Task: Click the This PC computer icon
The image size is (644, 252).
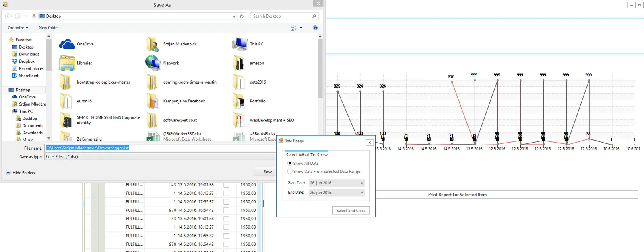Action: click(239, 44)
